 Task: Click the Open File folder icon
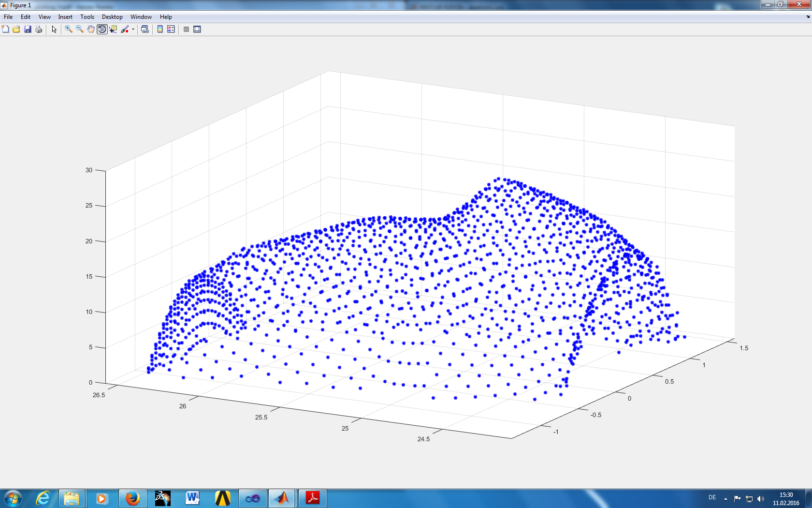click(16, 30)
